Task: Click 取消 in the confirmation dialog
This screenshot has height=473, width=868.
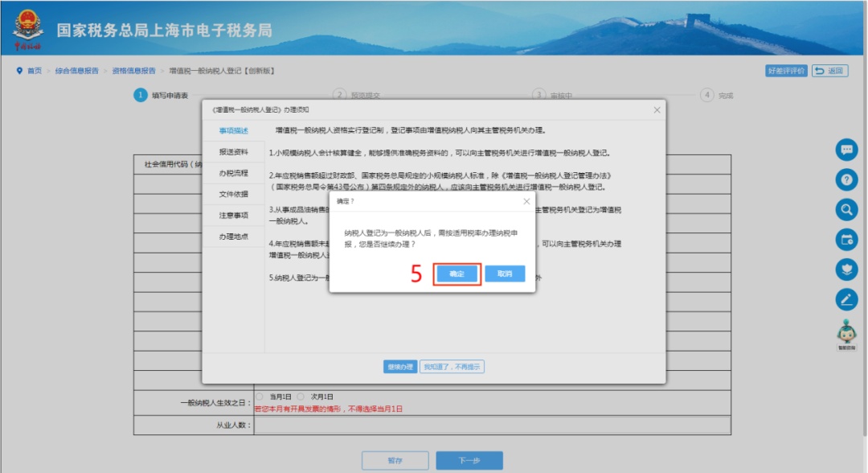Action: tap(505, 274)
